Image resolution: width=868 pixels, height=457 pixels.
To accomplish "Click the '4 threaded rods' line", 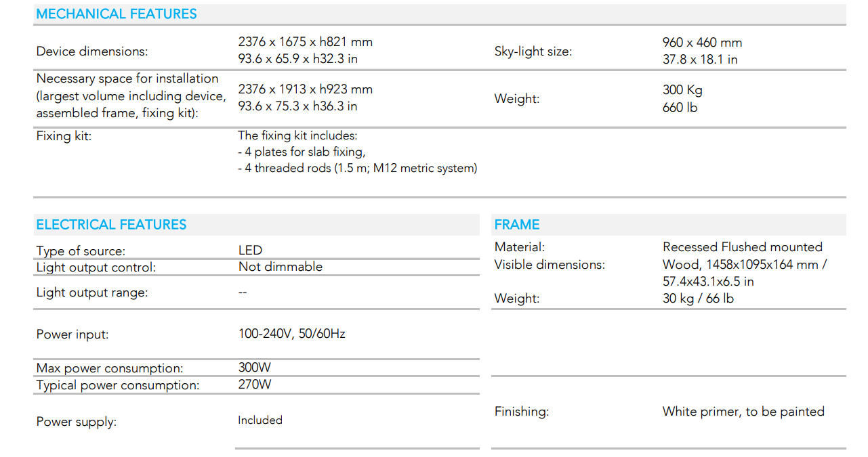I will tap(358, 168).
